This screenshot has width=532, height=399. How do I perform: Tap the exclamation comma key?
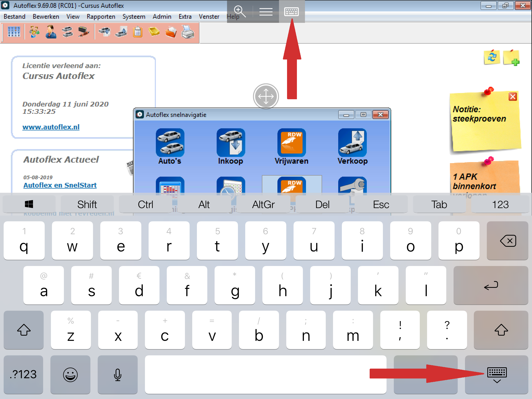400,330
